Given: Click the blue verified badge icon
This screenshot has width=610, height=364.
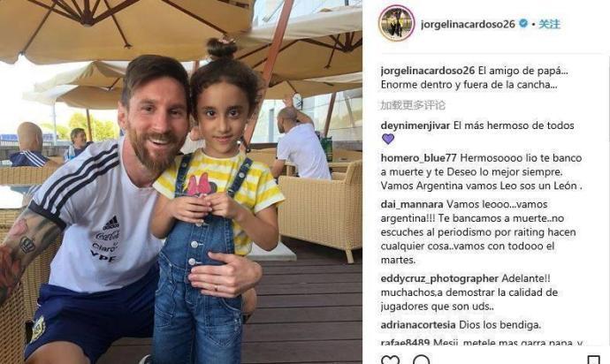Looking at the screenshot, I should coord(523,24).
